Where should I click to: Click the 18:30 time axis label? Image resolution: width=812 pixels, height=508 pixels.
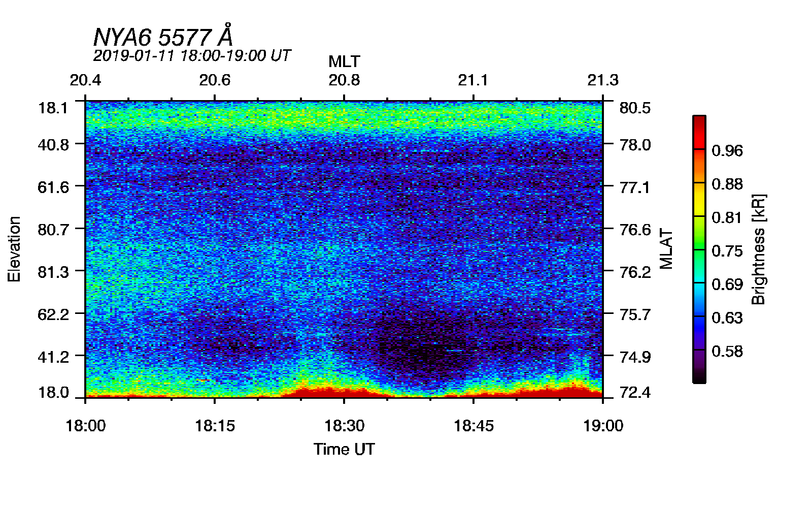click(x=344, y=425)
